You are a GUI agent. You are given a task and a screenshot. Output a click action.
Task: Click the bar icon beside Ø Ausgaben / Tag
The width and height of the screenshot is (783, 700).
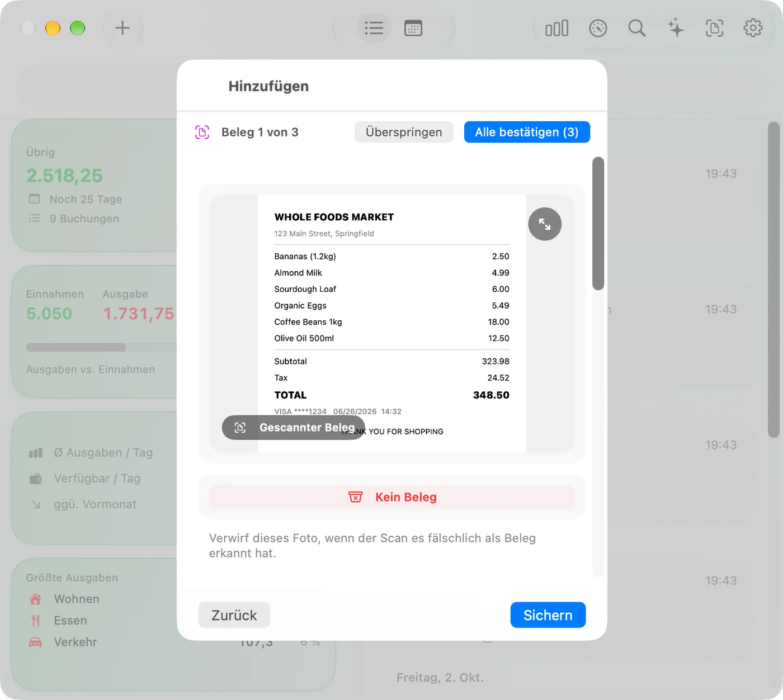click(36, 453)
